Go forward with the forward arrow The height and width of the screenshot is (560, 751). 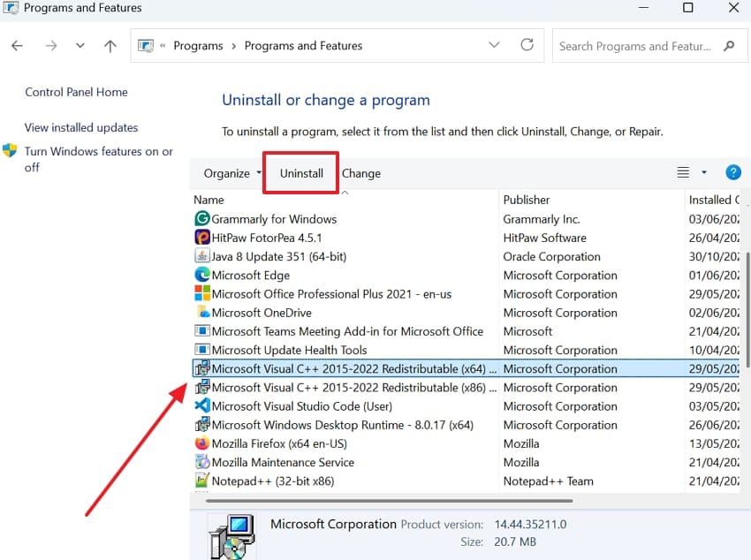click(x=50, y=46)
